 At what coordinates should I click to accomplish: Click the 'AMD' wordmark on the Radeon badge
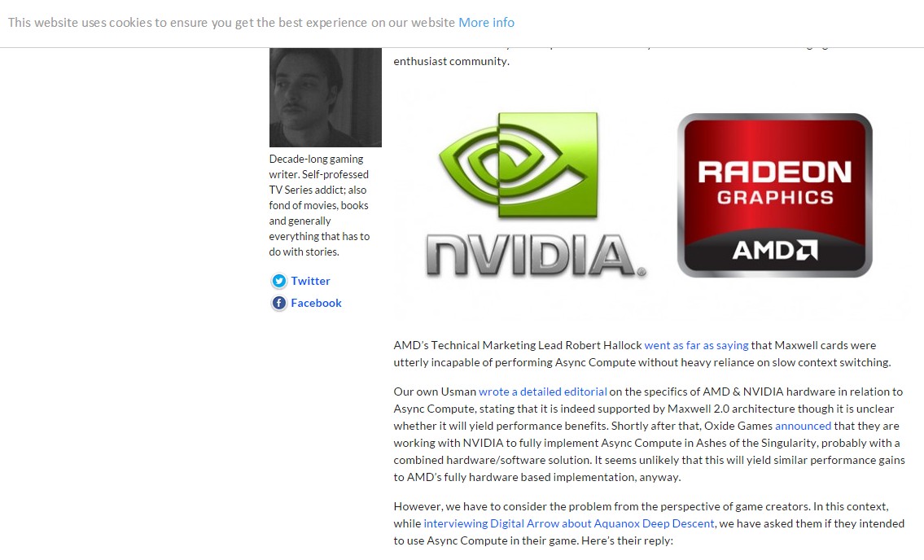click(774, 249)
